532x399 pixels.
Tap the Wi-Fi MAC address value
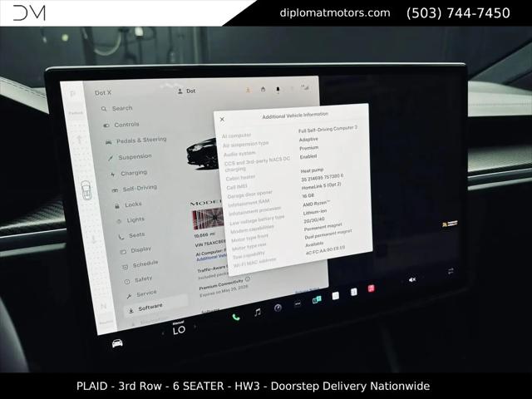(325, 249)
